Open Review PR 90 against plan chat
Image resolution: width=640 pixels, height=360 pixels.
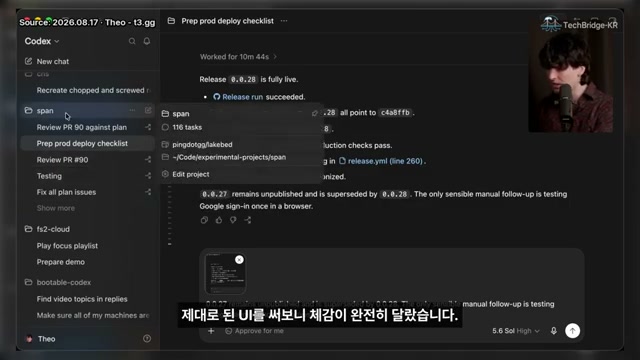pos(82,127)
